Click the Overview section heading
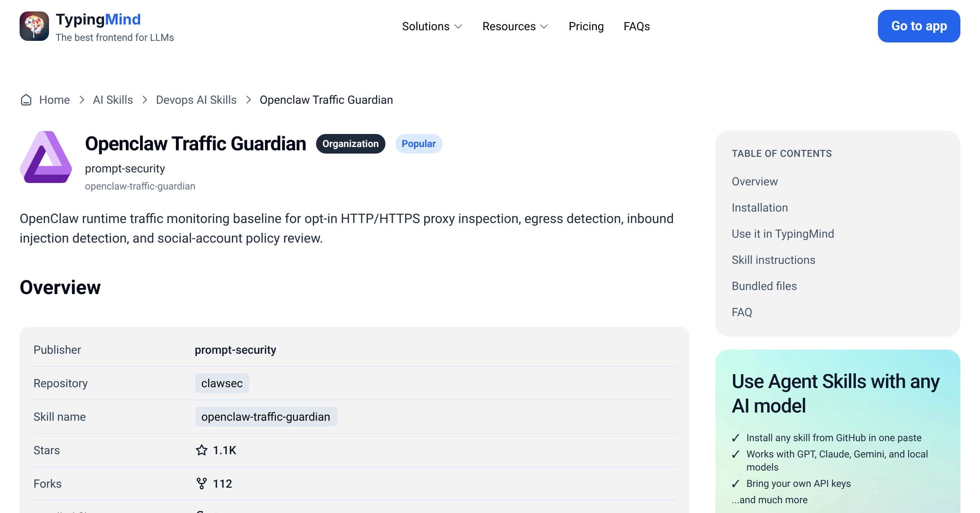Image resolution: width=980 pixels, height=513 pixels. pyautogui.click(x=60, y=287)
